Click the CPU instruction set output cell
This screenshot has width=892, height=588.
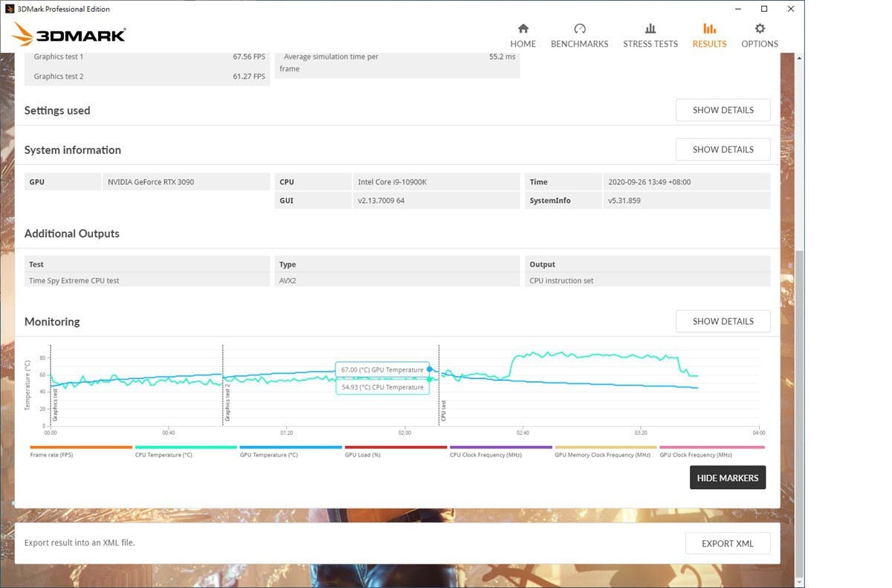647,280
